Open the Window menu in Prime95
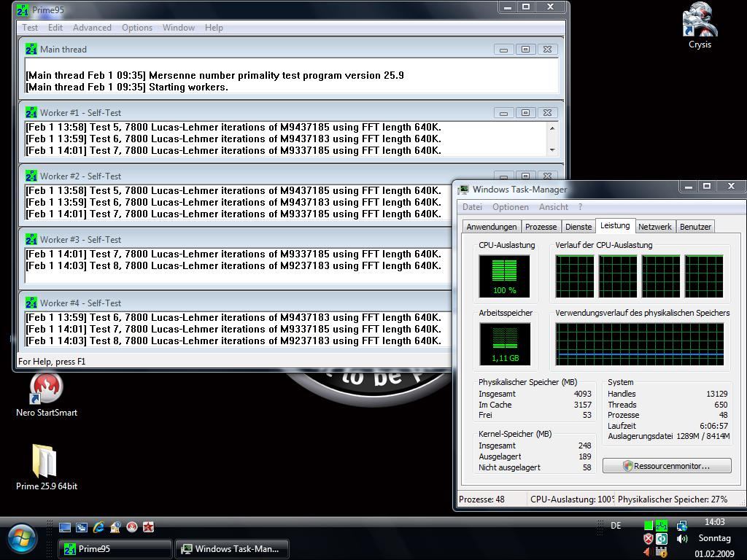747x560 pixels. [179, 28]
